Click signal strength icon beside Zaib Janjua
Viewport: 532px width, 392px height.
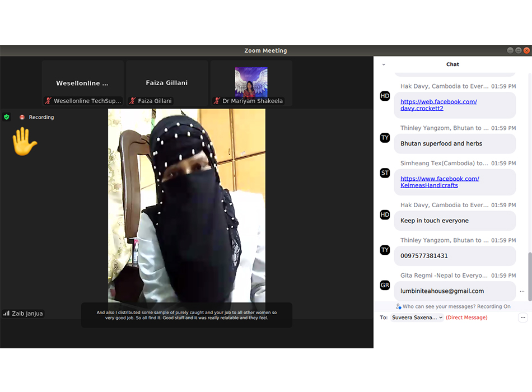pyautogui.click(x=7, y=313)
